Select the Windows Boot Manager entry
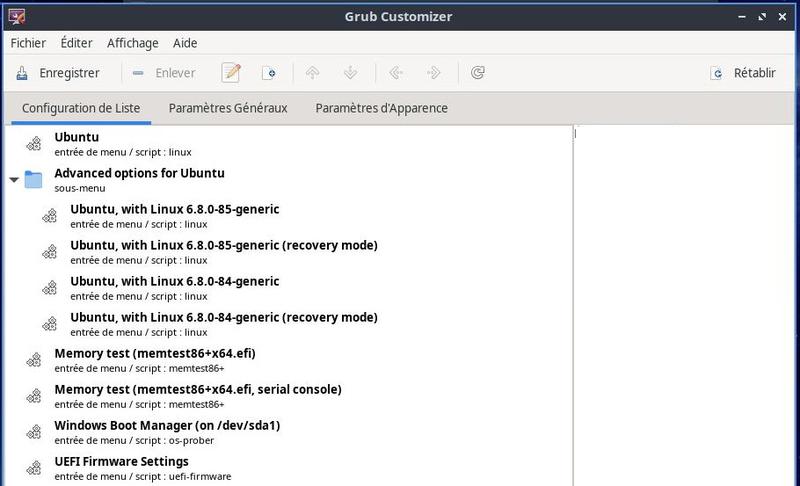Screen dimensions: 800x486 (x=167, y=425)
